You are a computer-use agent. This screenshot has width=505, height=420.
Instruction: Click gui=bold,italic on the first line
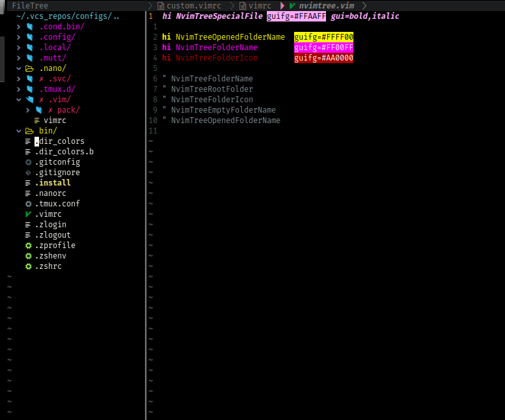[x=365, y=16]
